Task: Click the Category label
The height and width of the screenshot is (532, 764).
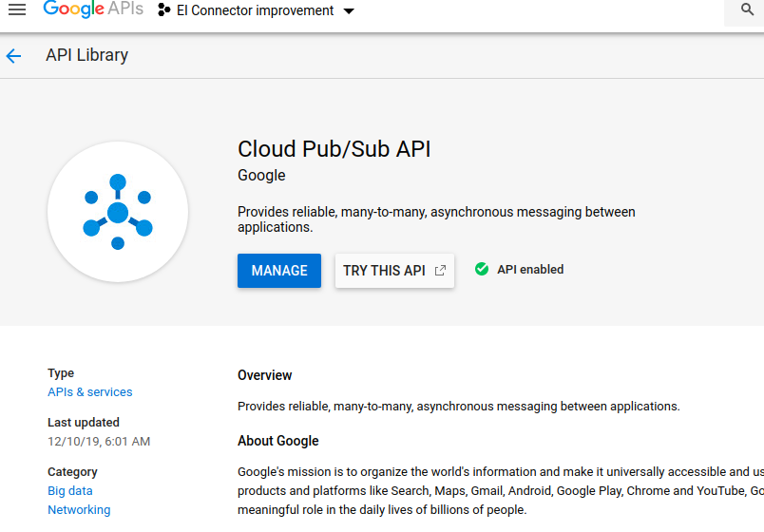Action: (x=72, y=472)
